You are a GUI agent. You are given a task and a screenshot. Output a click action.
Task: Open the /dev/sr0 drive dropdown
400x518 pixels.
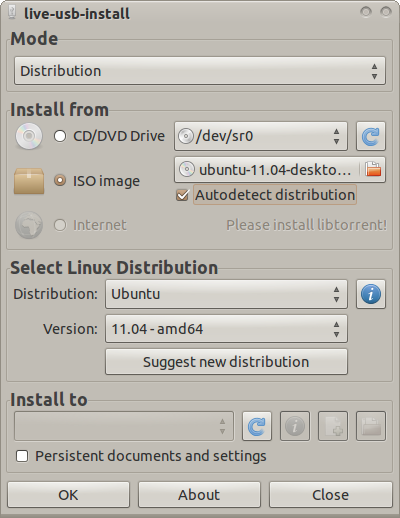(261, 136)
